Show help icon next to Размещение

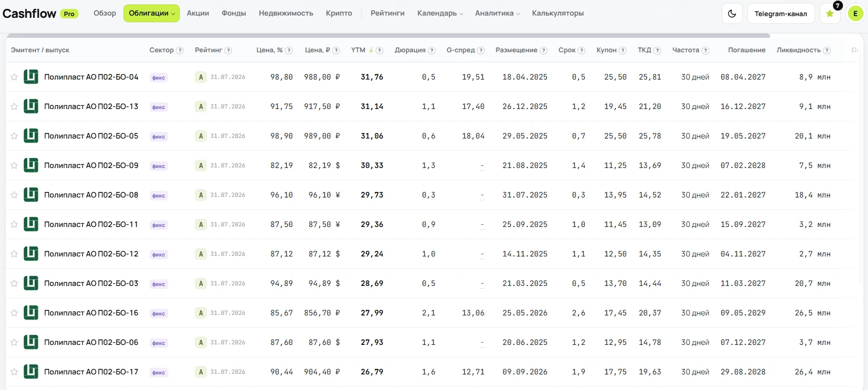pyautogui.click(x=544, y=51)
